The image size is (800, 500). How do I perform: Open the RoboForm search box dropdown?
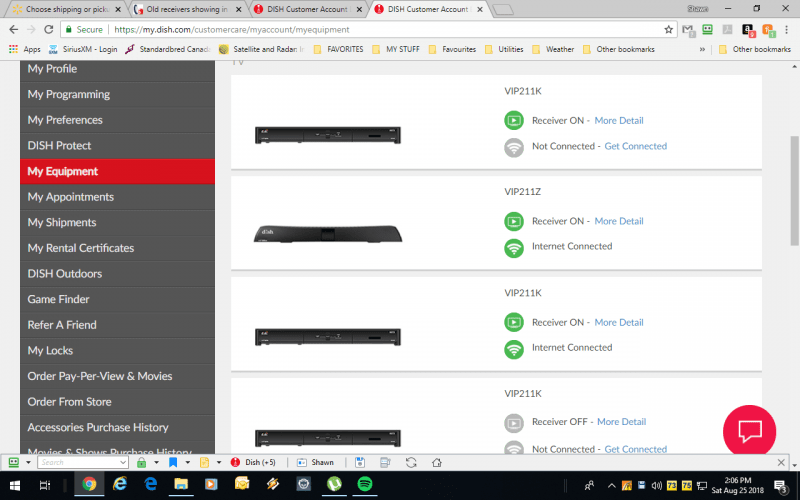[x=122, y=462]
